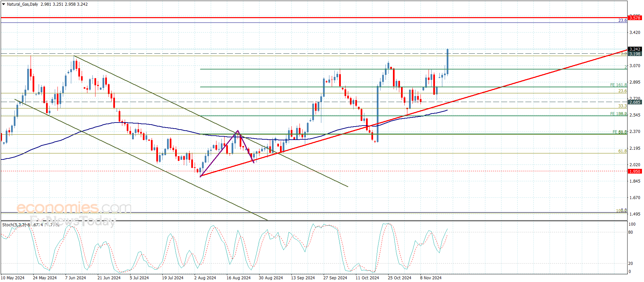Image resolution: width=644 pixels, height=282 pixels.
Task: Click the Stoch(5,3,3) indicator label
Action: tap(14, 225)
